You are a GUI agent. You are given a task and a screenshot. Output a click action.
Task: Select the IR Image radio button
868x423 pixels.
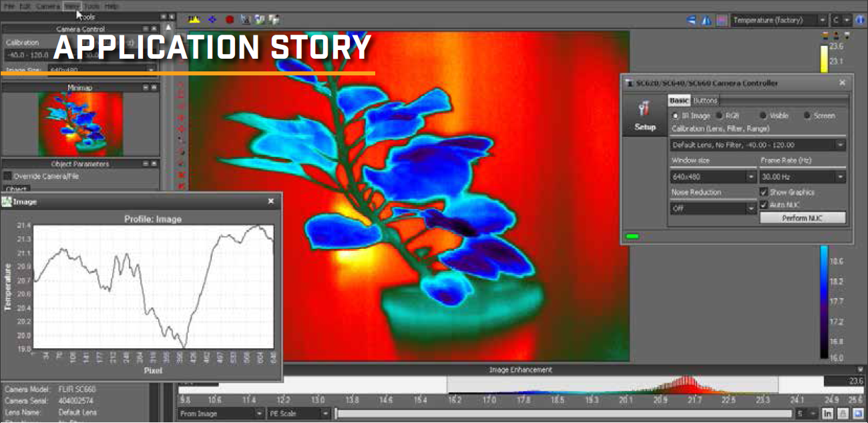point(675,116)
